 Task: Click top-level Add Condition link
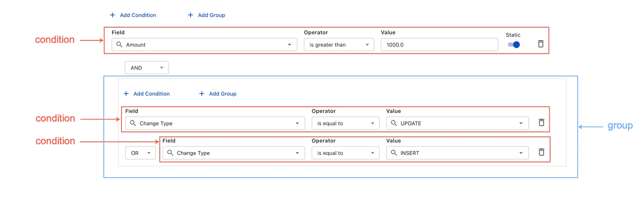[x=138, y=15]
